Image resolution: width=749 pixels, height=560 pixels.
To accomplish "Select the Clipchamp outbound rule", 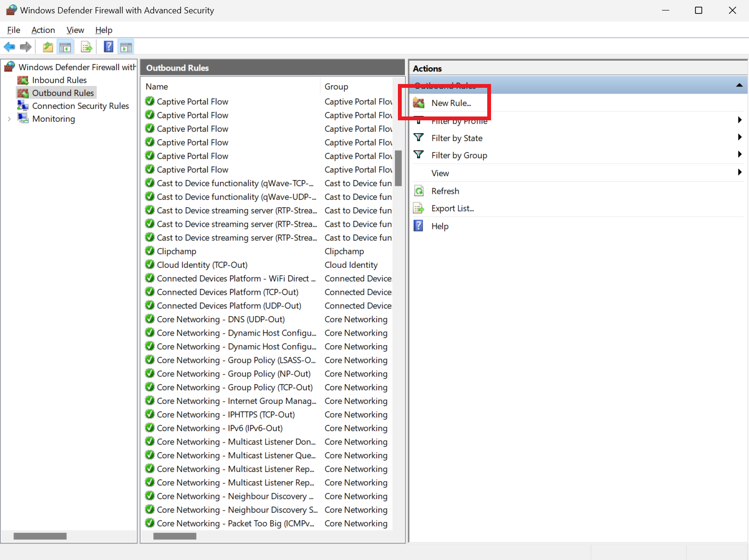I will click(x=176, y=251).
